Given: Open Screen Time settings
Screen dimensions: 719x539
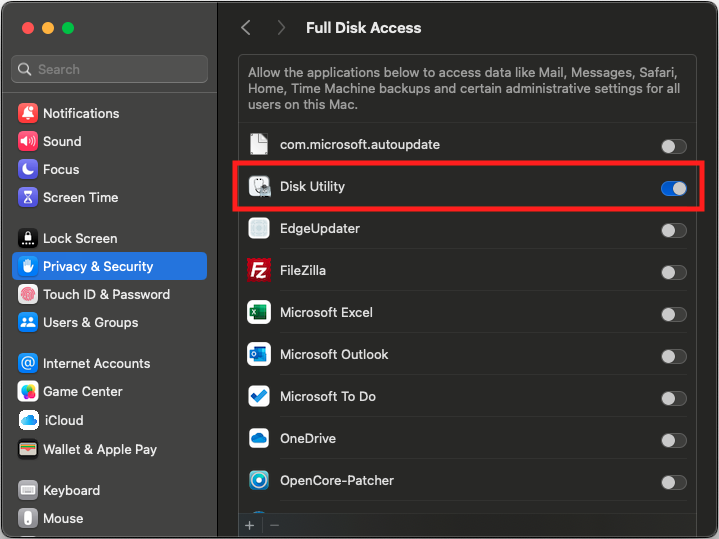Looking at the screenshot, I should [x=109, y=197].
